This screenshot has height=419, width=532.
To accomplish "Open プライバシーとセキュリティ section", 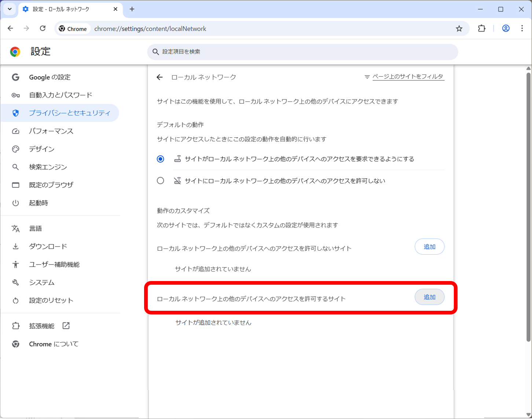I will tap(60, 113).
